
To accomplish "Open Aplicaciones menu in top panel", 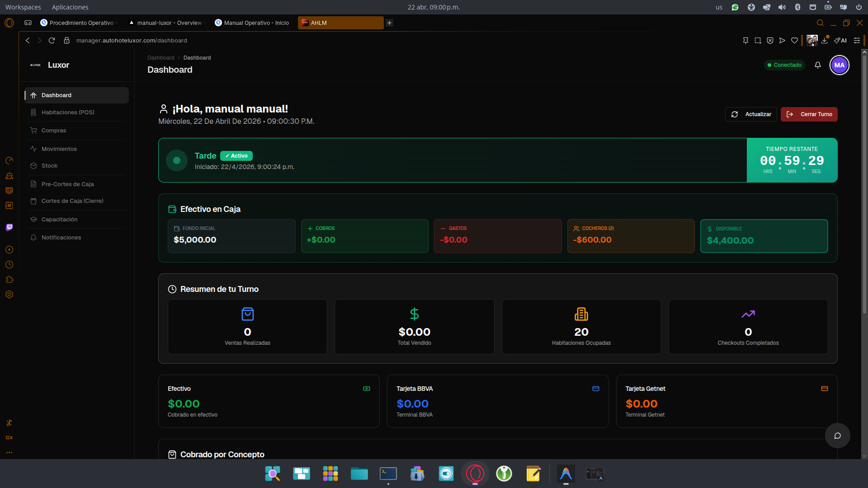I will click(70, 7).
